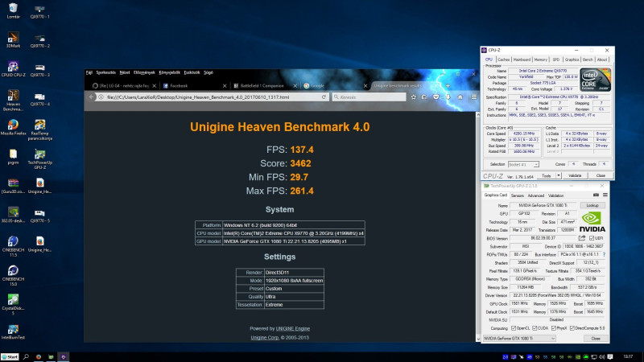Toggle UEFI checkbox in GPU-Z

click(592, 238)
